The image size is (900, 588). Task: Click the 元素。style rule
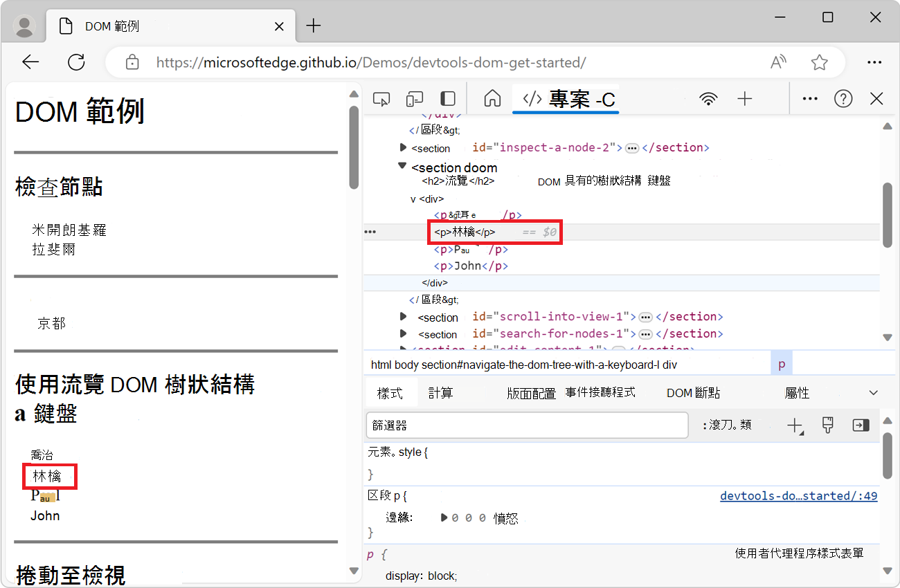tap(398, 452)
